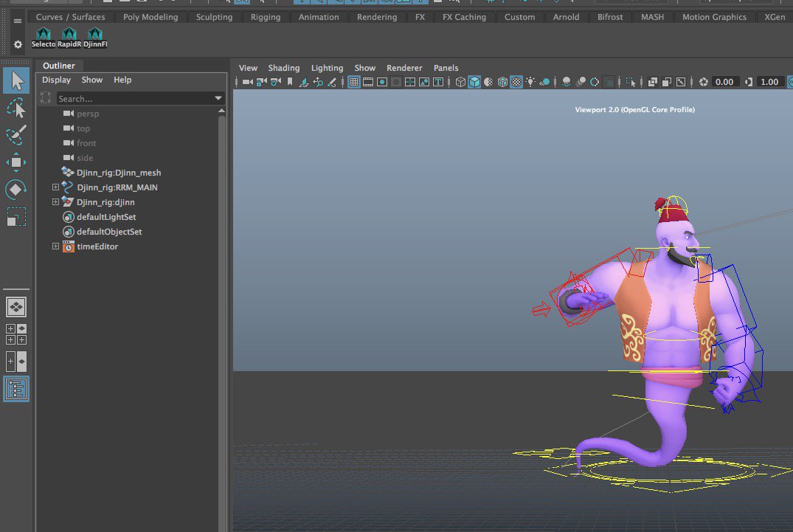The height and width of the screenshot is (532, 793).
Task: Switch viewport to wireframe display
Action: click(460, 82)
